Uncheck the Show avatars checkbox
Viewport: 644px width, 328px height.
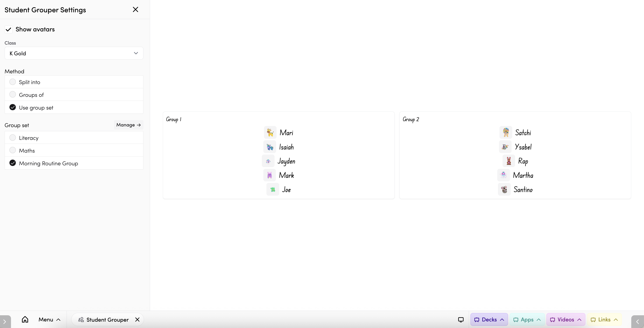click(9, 29)
